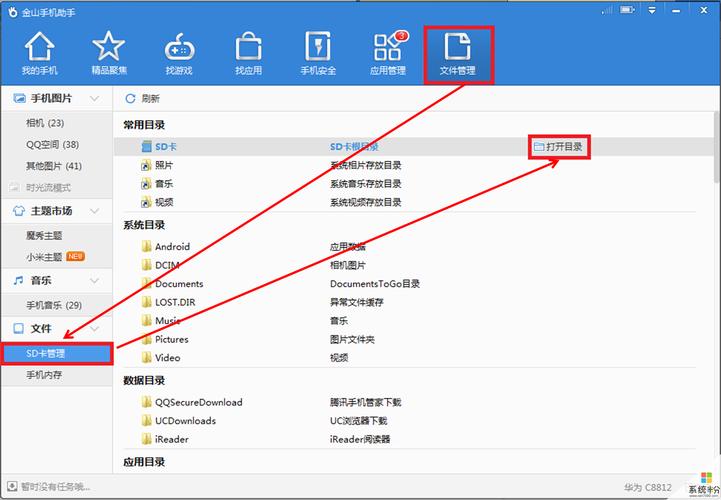Click the QQSecureDownload folder icon
The width and height of the screenshot is (721, 500).
tap(147, 402)
